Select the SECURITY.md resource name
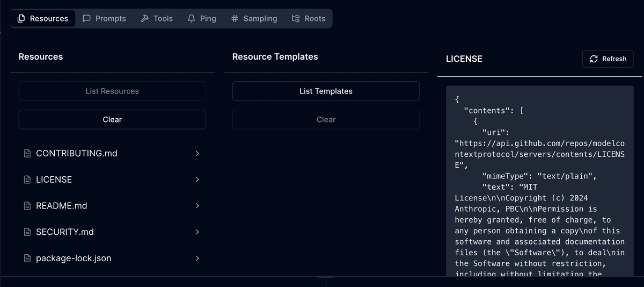Image resolution: width=644 pixels, height=287 pixels. tap(65, 232)
